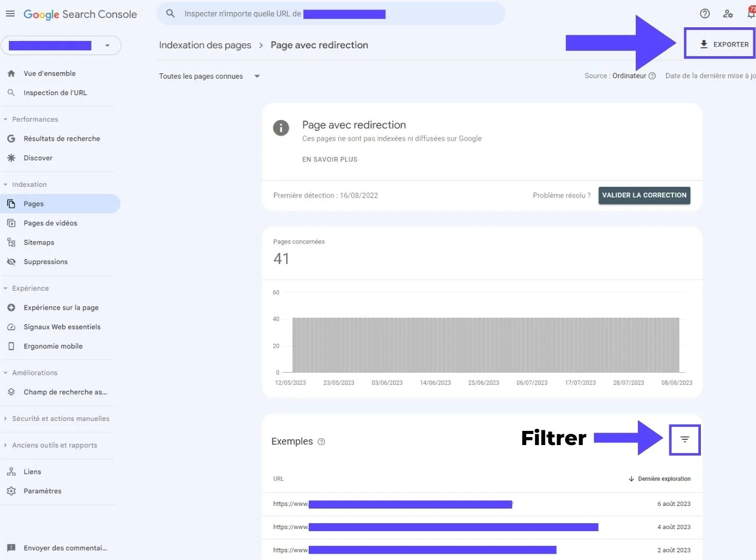The height and width of the screenshot is (560, 756).
Task: Click Première détection : 16/08/2022 text
Action: click(x=325, y=195)
